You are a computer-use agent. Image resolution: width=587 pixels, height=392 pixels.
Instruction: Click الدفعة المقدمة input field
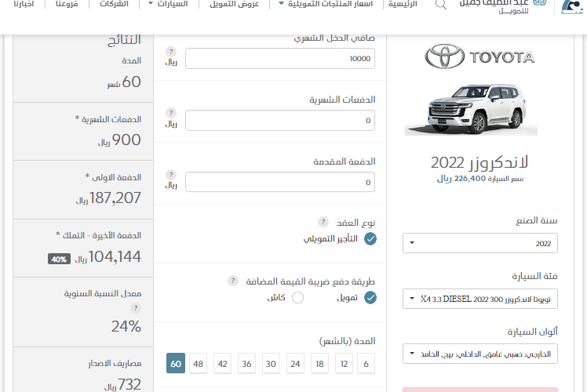(280, 182)
